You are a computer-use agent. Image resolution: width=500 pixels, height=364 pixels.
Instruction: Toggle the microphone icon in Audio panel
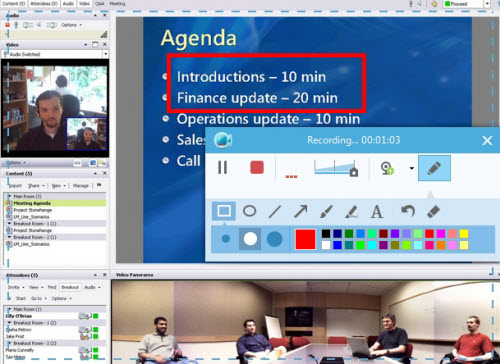tap(16, 25)
